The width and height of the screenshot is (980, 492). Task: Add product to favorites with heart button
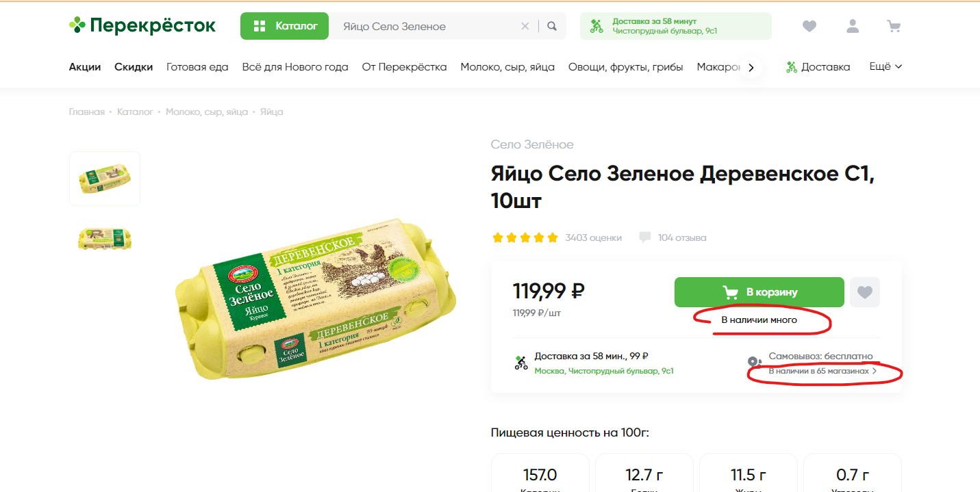point(865,292)
